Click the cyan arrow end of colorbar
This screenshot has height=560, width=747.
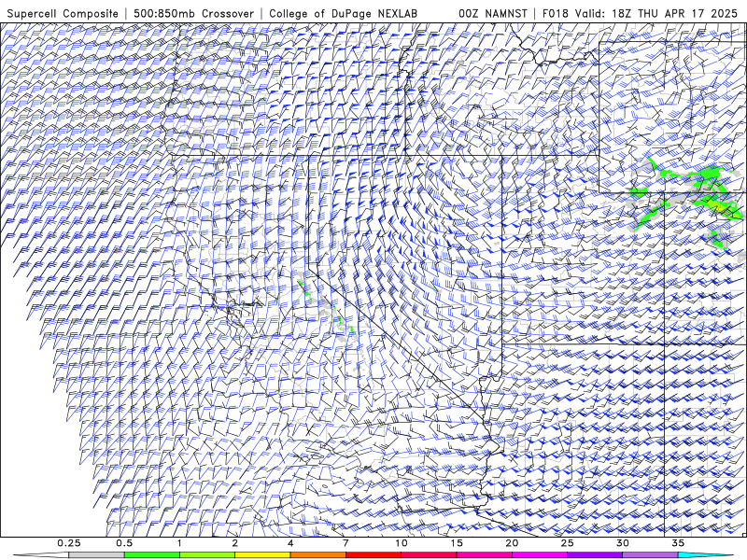tap(705, 555)
